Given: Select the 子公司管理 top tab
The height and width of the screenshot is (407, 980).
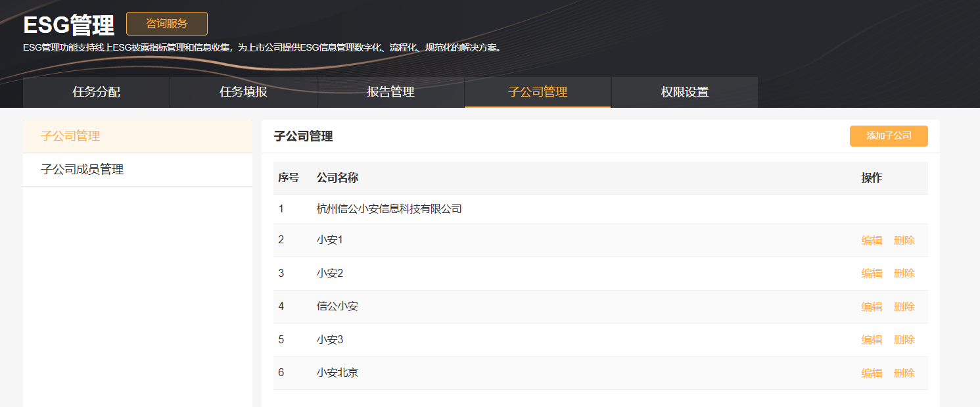Looking at the screenshot, I should pyautogui.click(x=538, y=92).
